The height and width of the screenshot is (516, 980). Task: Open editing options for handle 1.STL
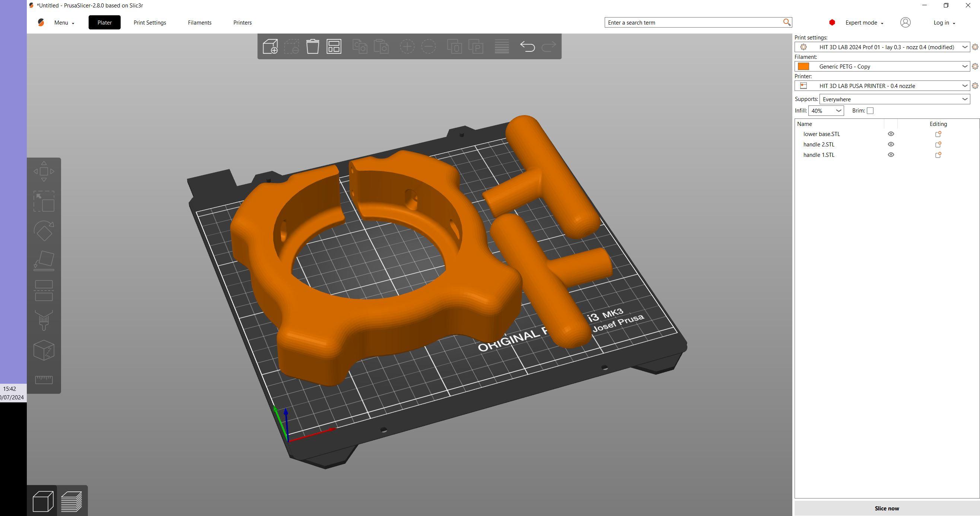tap(938, 155)
